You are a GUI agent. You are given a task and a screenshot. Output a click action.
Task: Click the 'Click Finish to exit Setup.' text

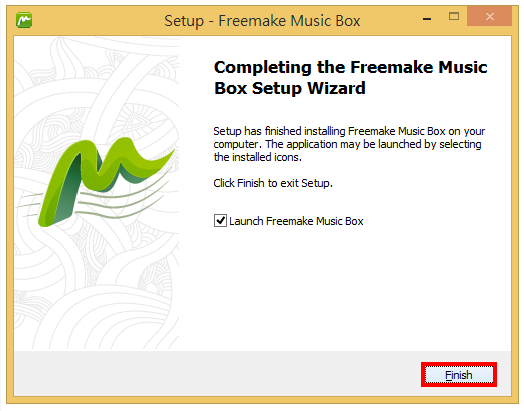[x=273, y=183]
